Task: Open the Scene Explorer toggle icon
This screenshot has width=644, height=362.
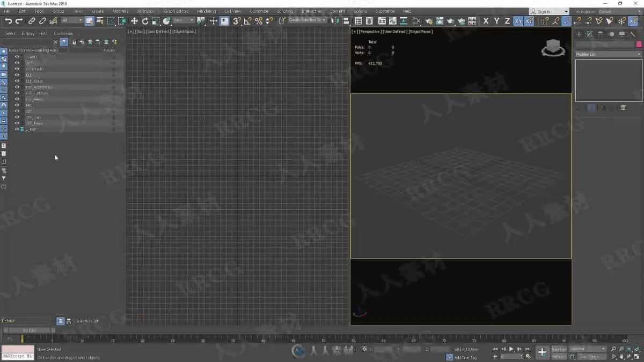Action: (358, 21)
